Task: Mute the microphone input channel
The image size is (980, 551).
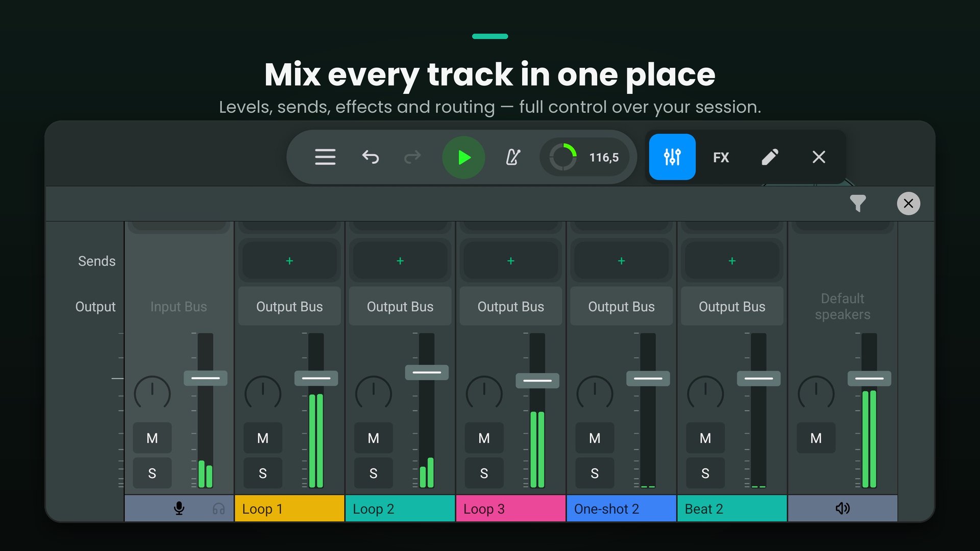Action: pyautogui.click(x=152, y=438)
